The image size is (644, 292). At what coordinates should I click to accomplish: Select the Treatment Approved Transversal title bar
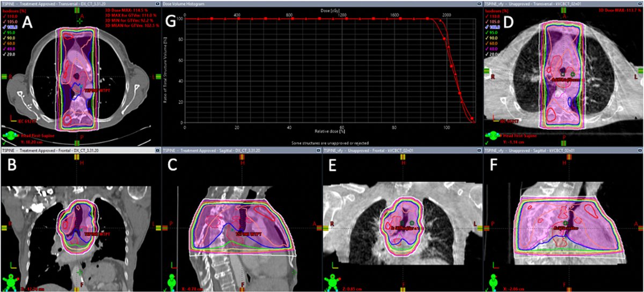80,3
